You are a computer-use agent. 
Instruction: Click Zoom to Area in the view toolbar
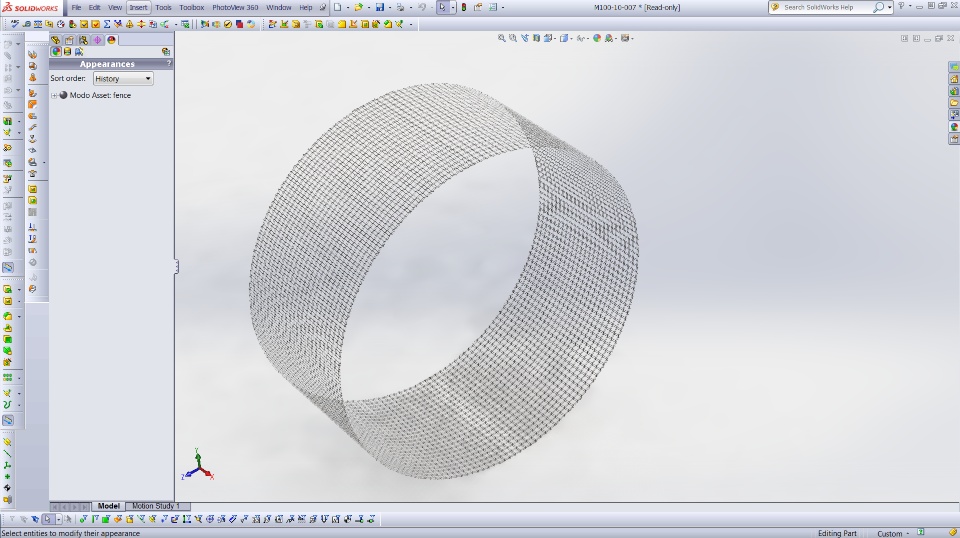[513, 38]
